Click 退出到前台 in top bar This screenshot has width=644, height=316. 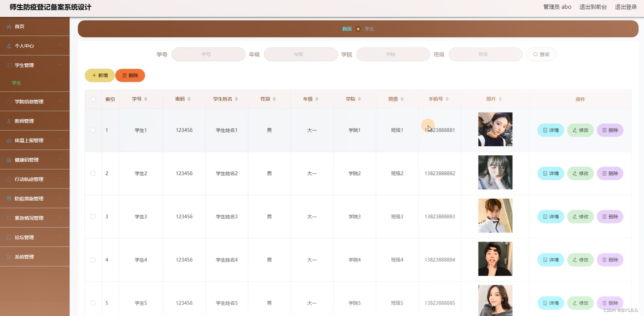[593, 7]
